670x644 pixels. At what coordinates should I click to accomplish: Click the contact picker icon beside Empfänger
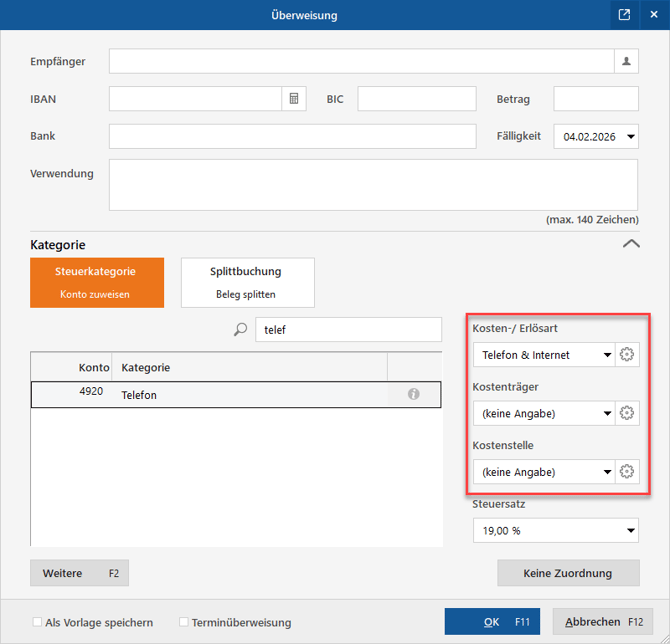pos(626,62)
